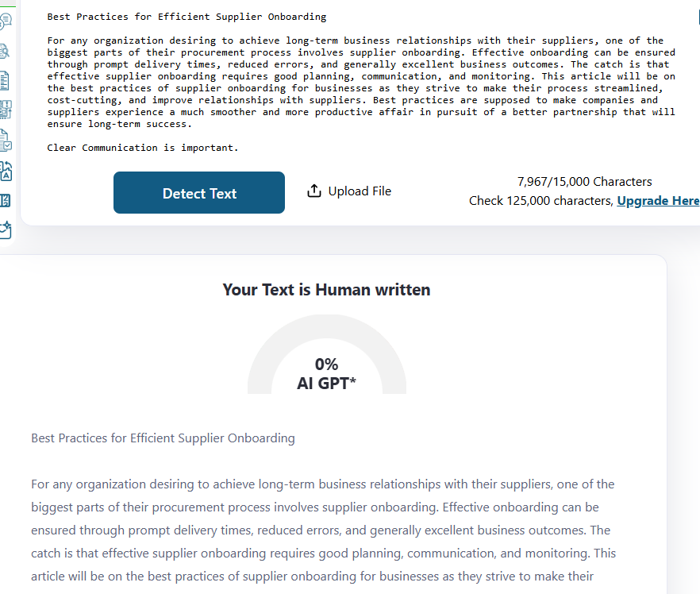Click the upload arrow icon
The height and width of the screenshot is (594, 700).
point(313,191)
